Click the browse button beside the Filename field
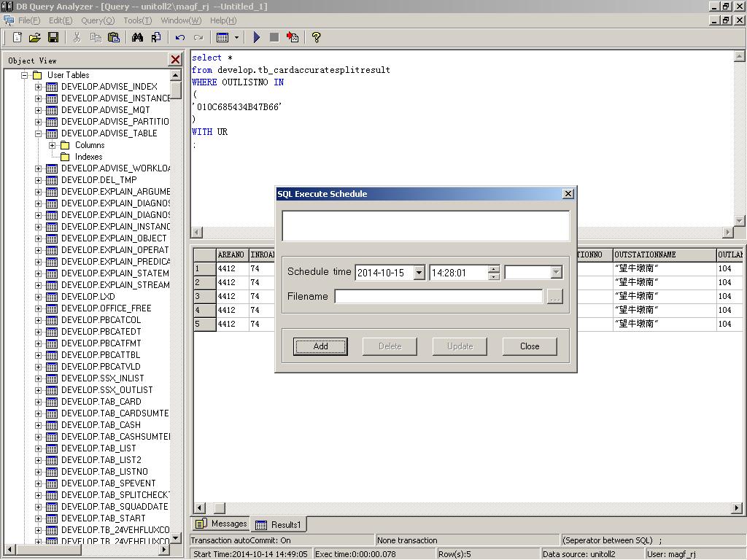This screenshot has height=560, width=747. click(554, 297)
